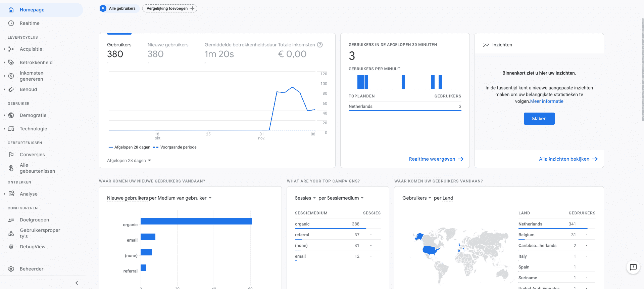Click the Alle gebeurtenissen touch icon

tap(11, 168)
